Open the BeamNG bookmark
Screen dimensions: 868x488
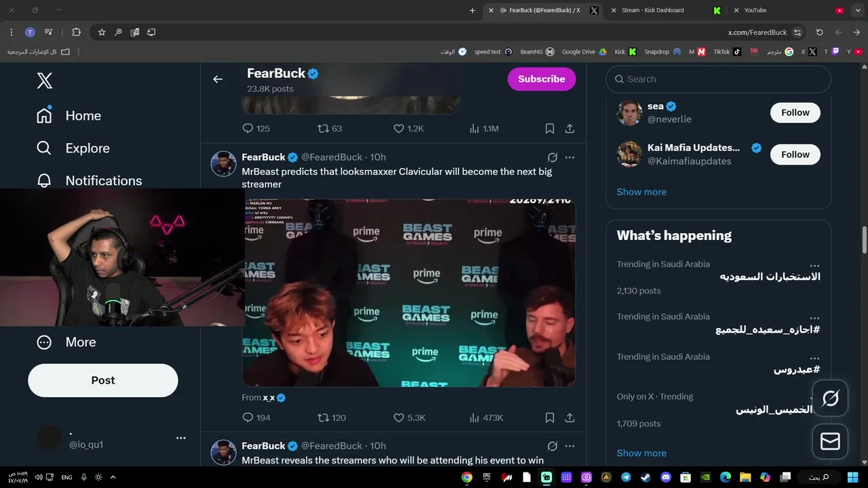point(537,52)
